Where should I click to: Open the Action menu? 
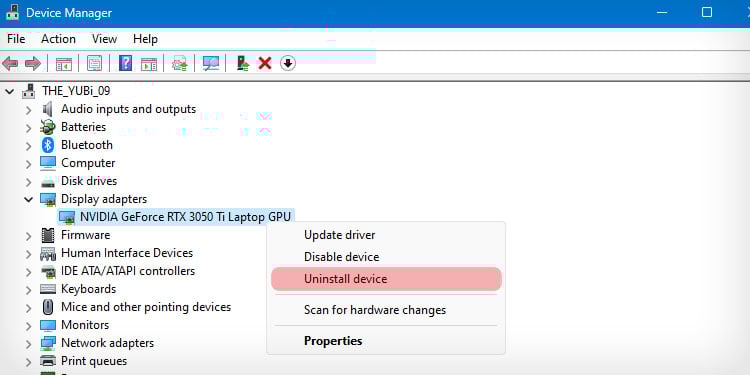[x=58, y=39]
